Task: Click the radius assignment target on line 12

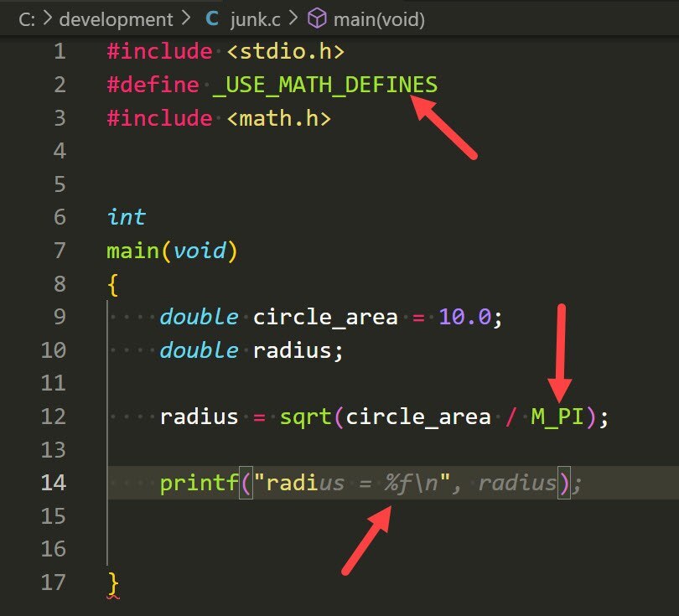Action: click(200, 417)
